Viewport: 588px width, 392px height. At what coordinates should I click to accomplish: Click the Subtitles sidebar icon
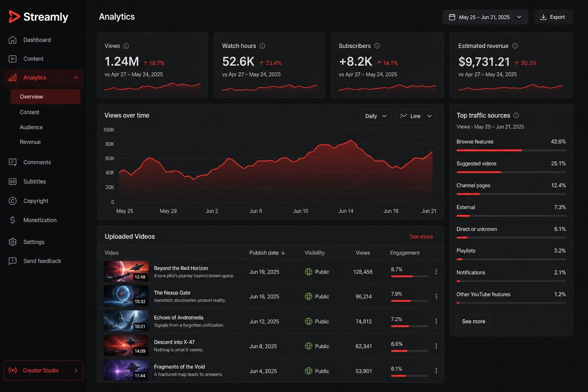[13, 181]
